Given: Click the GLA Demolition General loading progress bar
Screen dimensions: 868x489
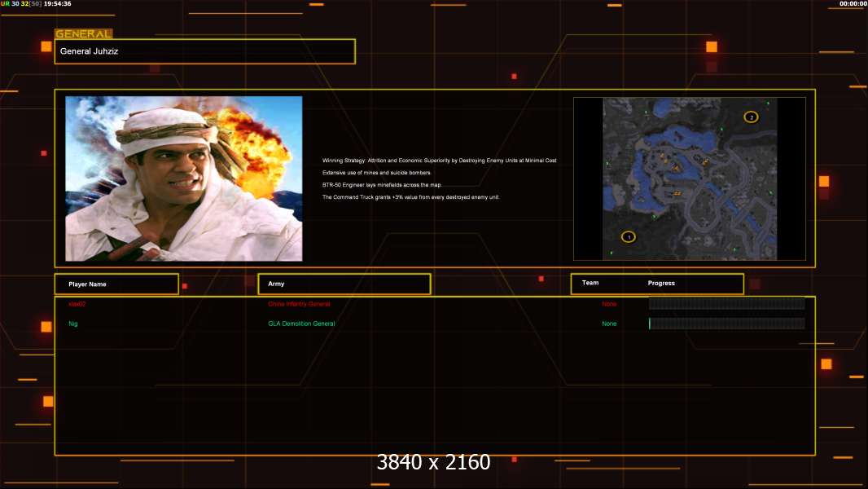Looking at the screenshot, I should pos(727,324).
